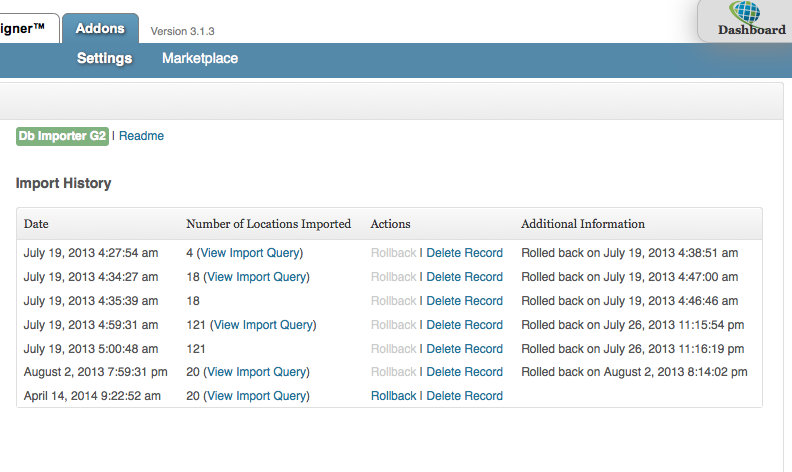The image size is (792, 472).
Task: View Import Query for April 14, 2014 import
Action: point(257,396)
